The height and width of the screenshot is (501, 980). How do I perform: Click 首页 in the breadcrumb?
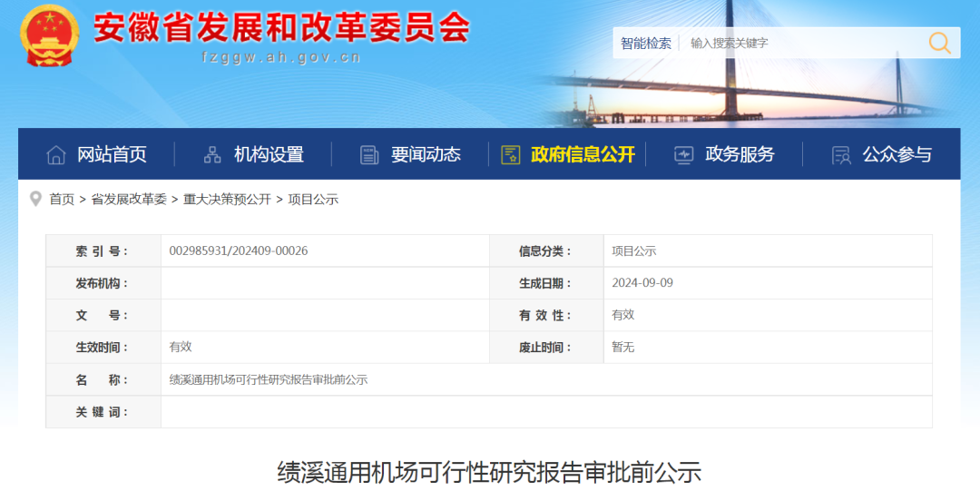pyautogui.click(x=62, y=200)
